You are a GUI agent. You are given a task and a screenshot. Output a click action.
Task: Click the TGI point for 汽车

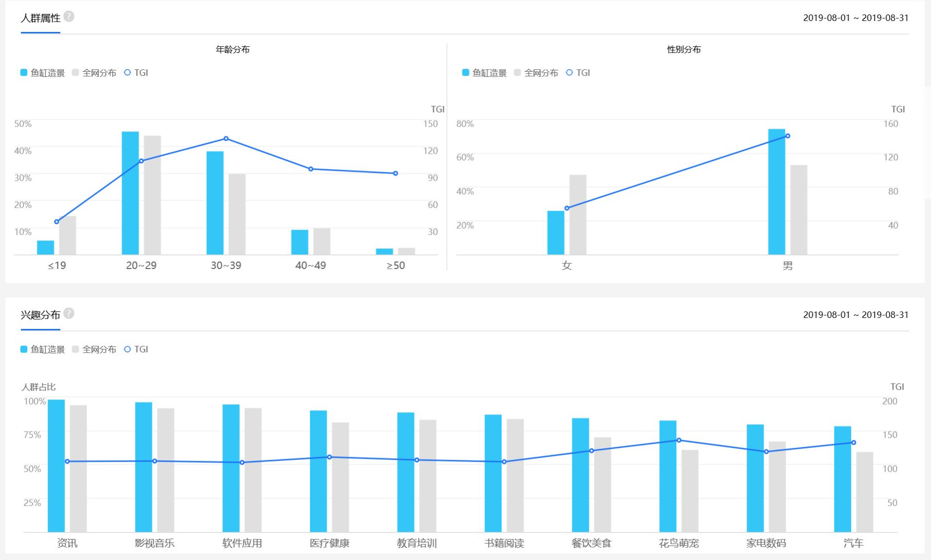pyautogui.click(x=854, y=443)
